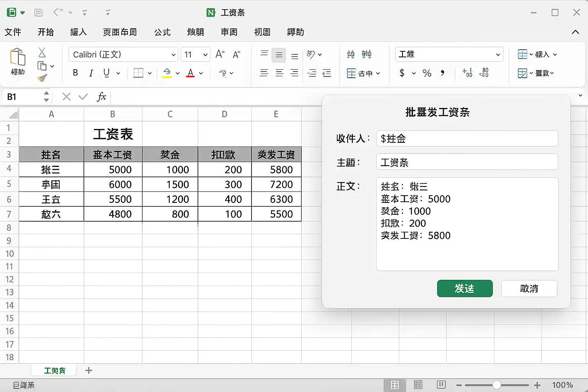The width and height of the screenshot is (588, 392).
Task: Open the 公式 ribbon tab
Action: click(162, 32)
